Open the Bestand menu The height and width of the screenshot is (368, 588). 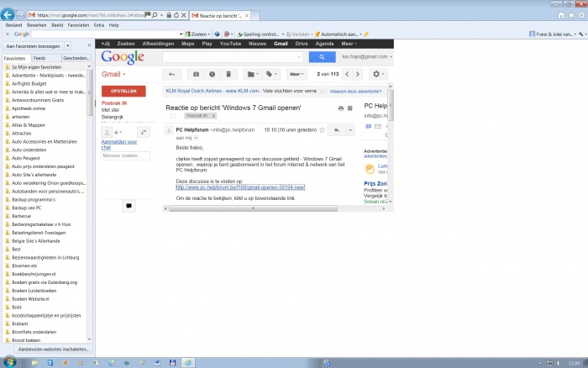14,25
